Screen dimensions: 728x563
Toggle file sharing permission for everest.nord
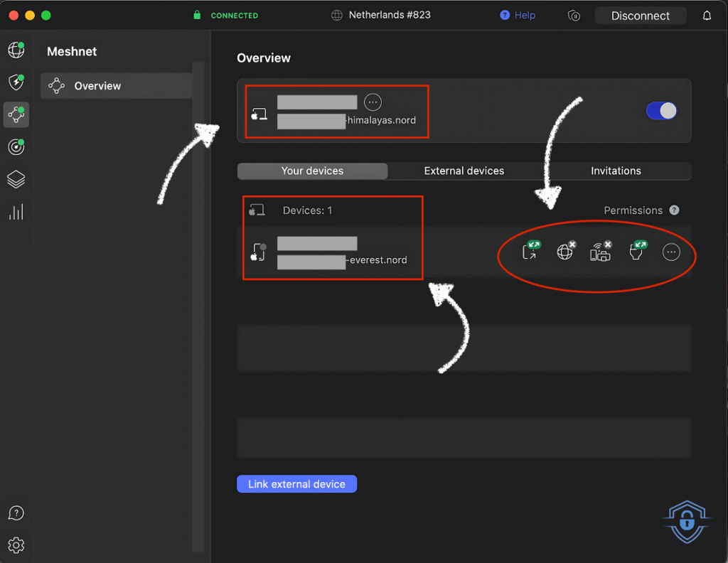tap(637, 251)
